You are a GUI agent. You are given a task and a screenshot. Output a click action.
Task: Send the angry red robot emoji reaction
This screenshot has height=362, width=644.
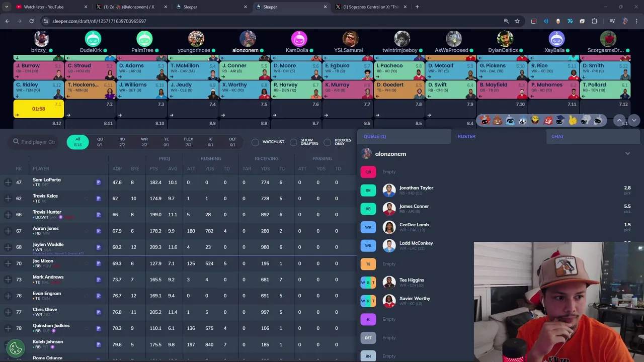coord(548,121)
